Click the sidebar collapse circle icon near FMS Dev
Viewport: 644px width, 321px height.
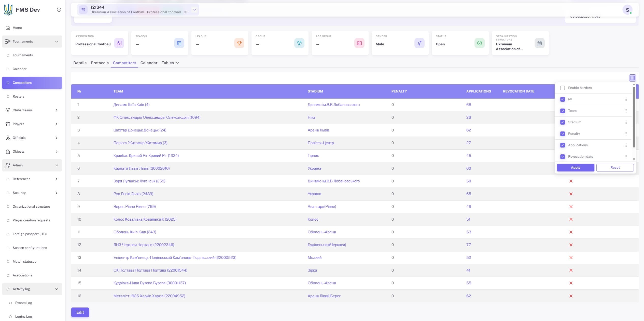coord(59,10)
